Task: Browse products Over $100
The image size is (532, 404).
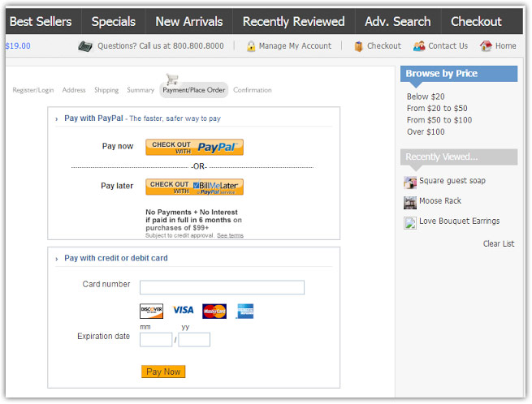Action: [426, 132]
